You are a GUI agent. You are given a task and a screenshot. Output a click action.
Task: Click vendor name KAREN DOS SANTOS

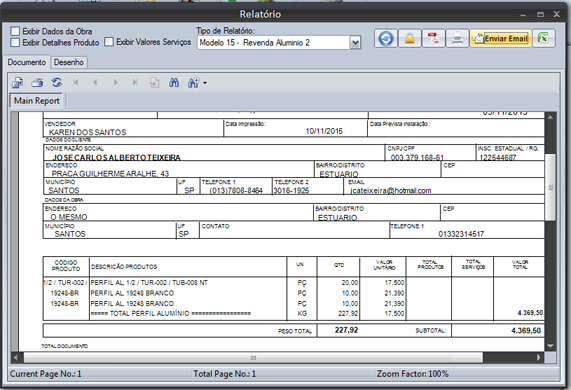pos(88,132)
